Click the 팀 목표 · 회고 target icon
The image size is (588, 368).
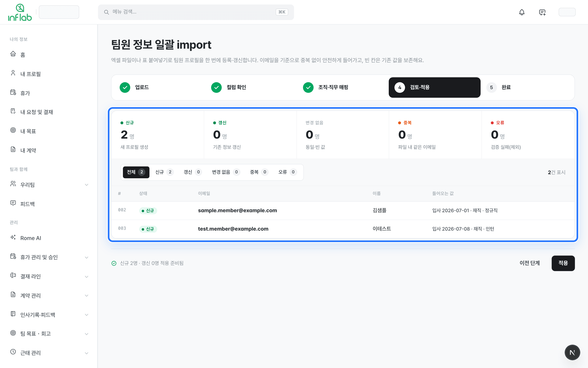[13, 333]
